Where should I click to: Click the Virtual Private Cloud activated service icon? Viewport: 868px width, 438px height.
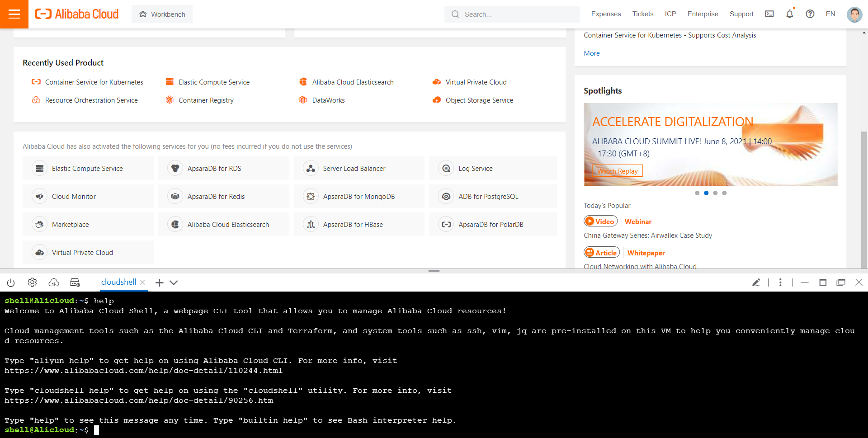(x=40, y=253)
